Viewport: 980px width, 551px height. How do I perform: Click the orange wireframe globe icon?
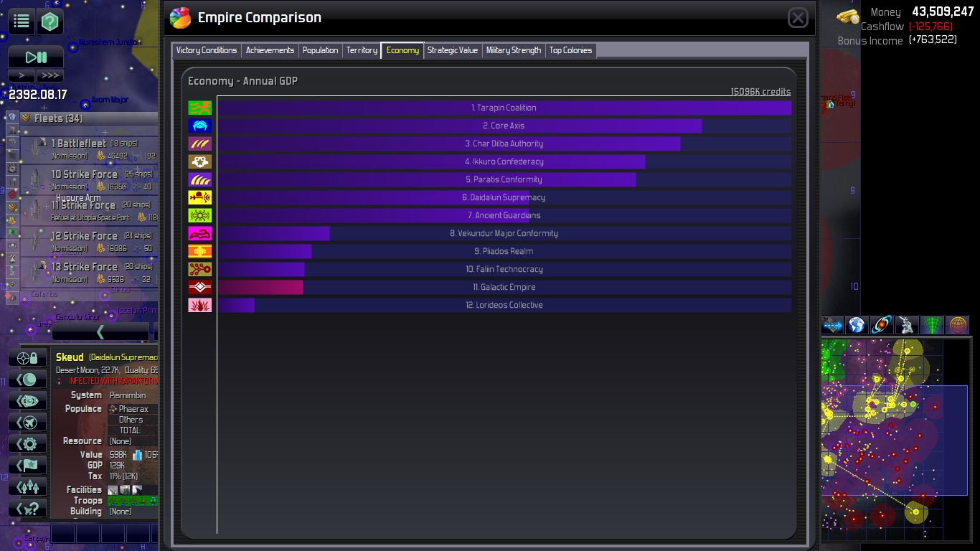[957, 325]
